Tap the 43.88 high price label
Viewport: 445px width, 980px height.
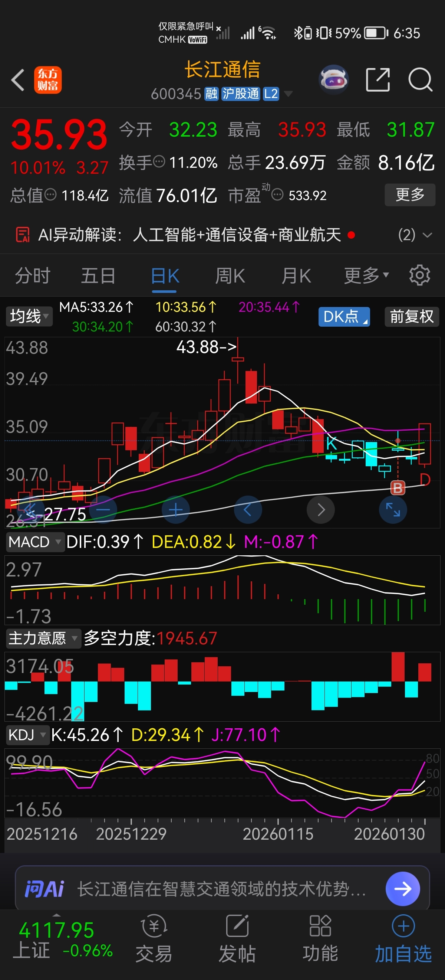tap(206, 347)
